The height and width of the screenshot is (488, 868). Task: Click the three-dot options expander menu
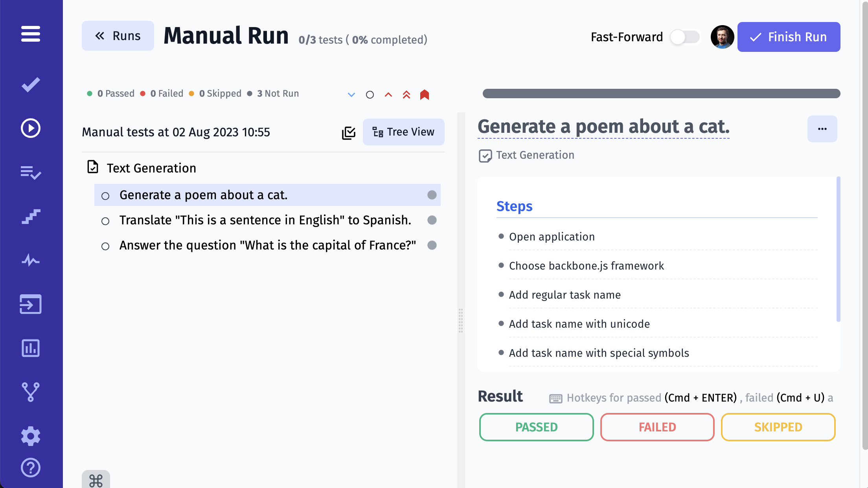(x=822, y=129)
